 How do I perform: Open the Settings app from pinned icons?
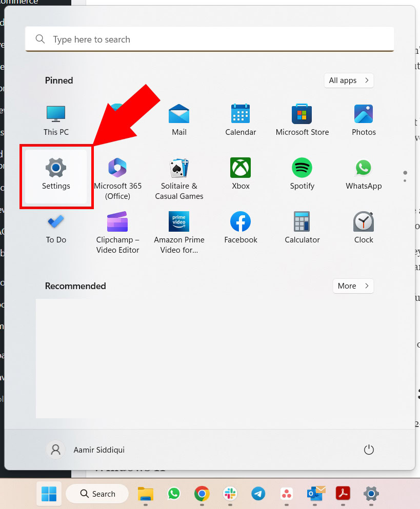click(x=55, y=174)
